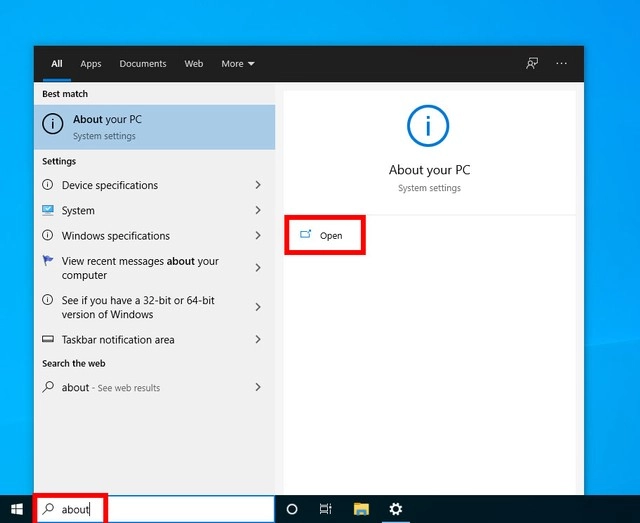
Task: Expand the System result arrow
Action: coord(258,210)
